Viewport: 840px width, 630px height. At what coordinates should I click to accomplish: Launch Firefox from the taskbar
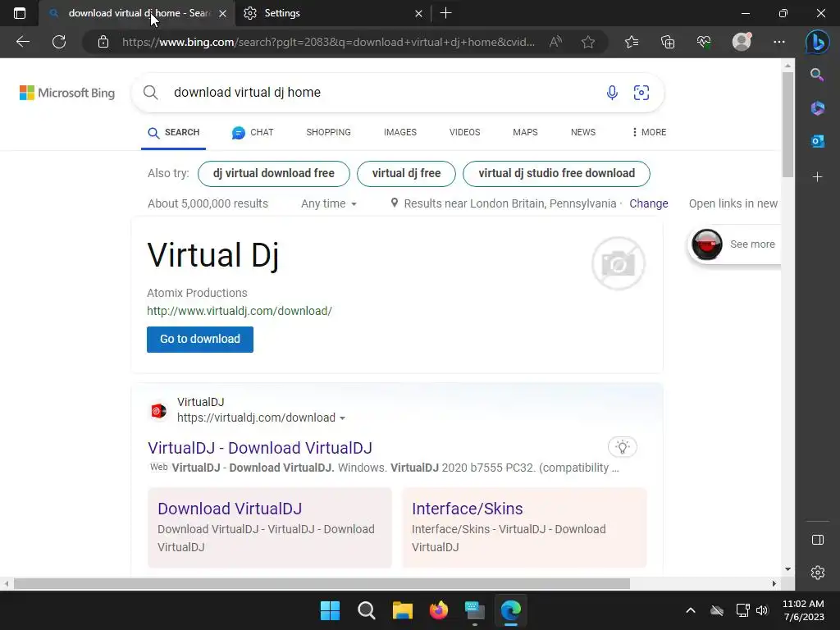439,610
